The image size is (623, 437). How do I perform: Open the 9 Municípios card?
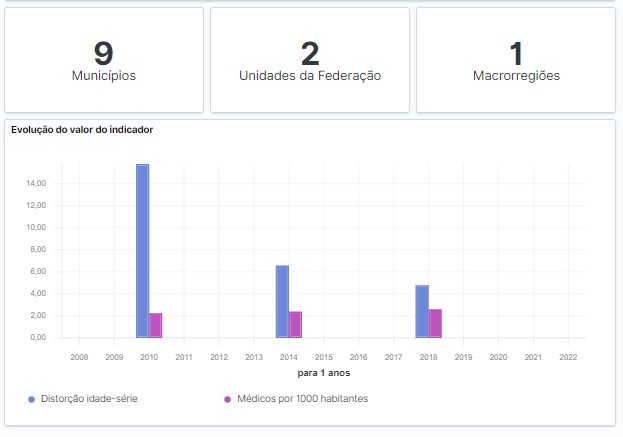(104, 60)
